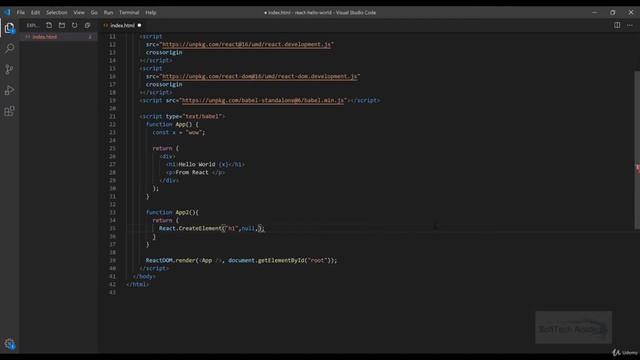Click first crossorigin attribute on line 13
Viewport: 640px width, 360px height.
[x=164, y=52]
